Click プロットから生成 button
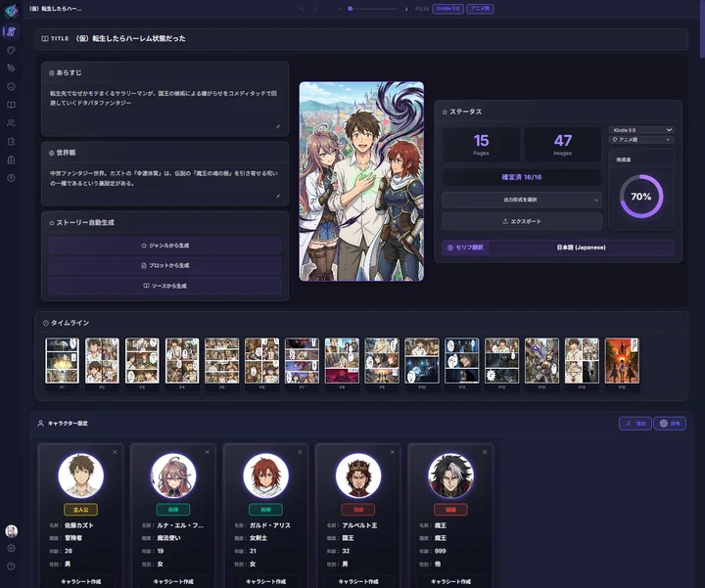The width and height of the screenshot is (705, 588). 165,265
